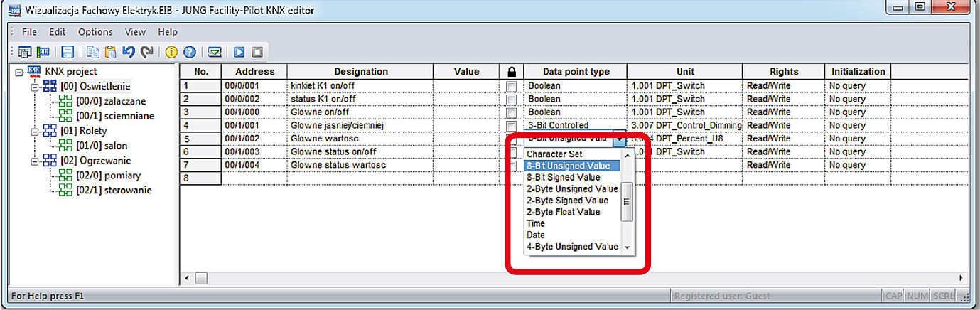Click the Paste clipboard icon
Viewport: 980px width, 310px height.
110,52
